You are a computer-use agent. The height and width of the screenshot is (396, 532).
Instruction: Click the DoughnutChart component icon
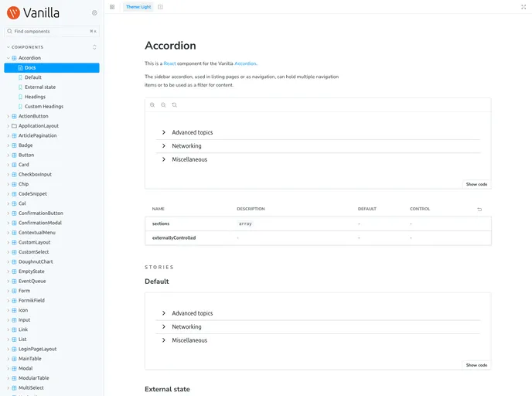tap(14, 261)
